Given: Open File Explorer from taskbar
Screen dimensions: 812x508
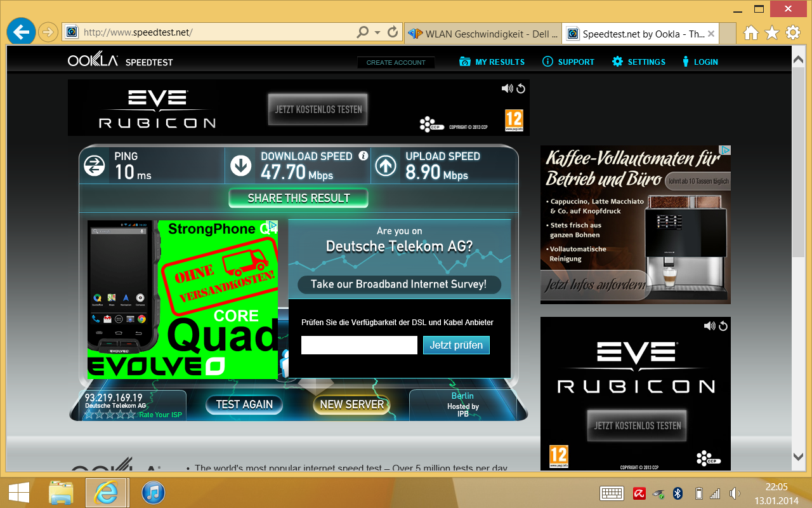Looking at the screenshot, I should (x=61, y=492).
